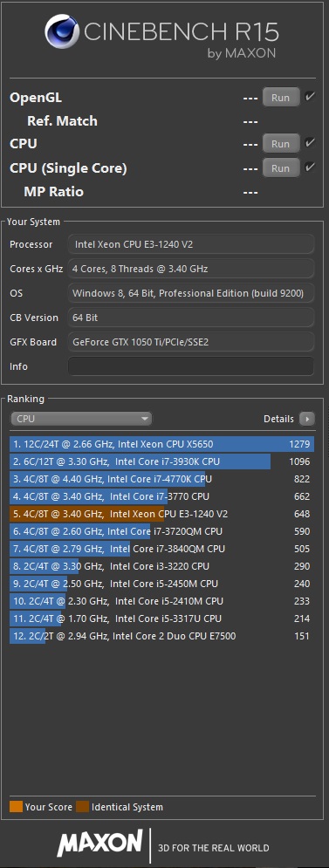Open the CPU ranking dropdown
The width and height of the screenshot is (329, 868).
click(x=81, y=419)
